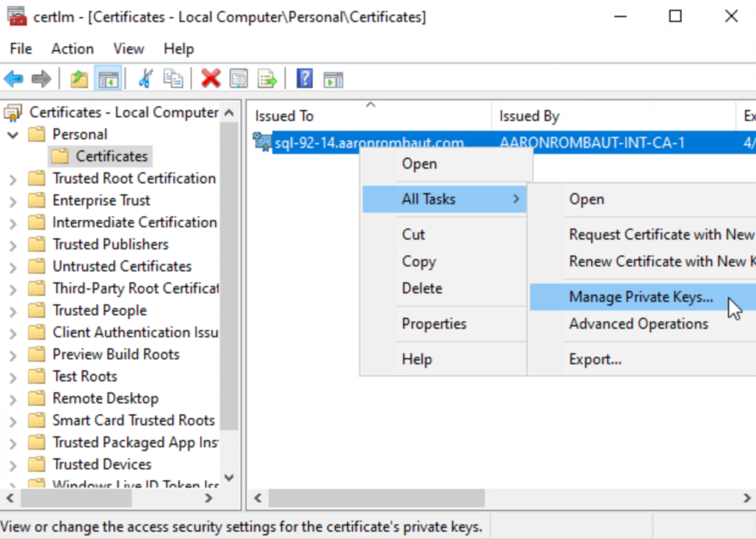Click the Up One Level folder icon
Viewport: 756px width, 539px height.
[79, 78]
